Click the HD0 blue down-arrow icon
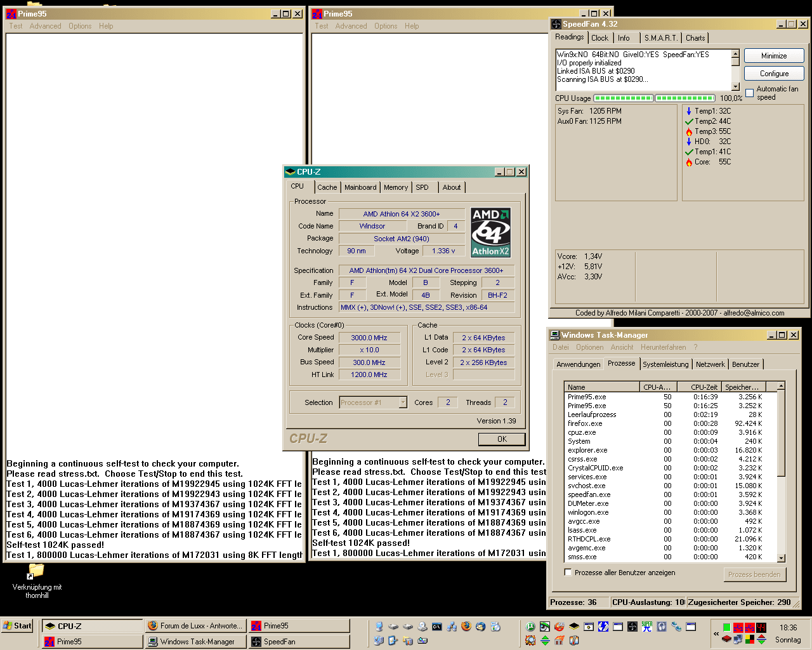Screen dimensions: 812x650 tap(689, 142)
